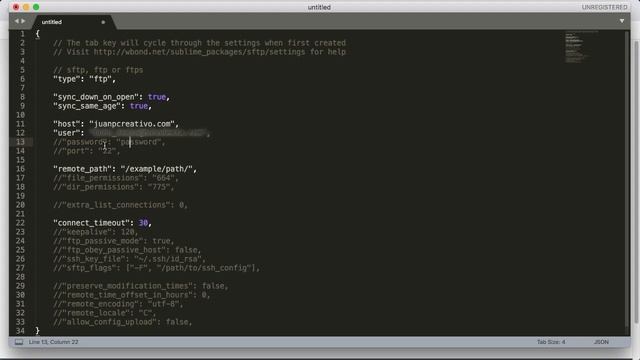Click the comment about the tab key

200,43
